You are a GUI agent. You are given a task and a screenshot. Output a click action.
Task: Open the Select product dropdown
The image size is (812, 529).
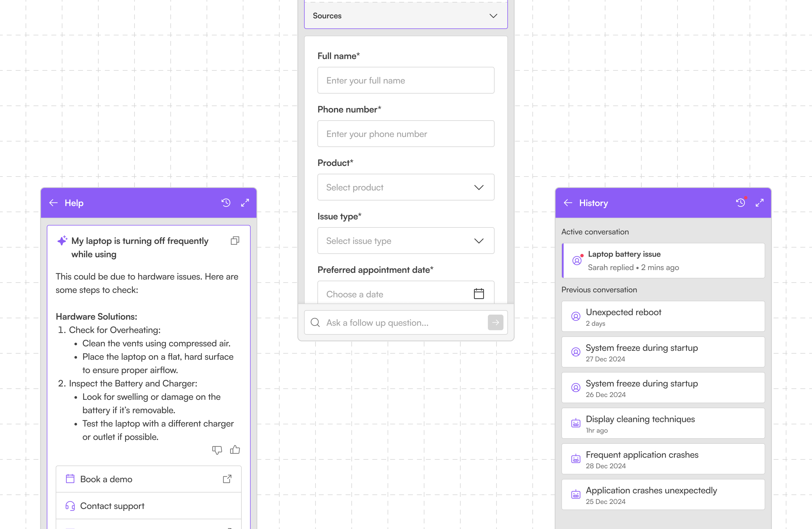point(406,187)
